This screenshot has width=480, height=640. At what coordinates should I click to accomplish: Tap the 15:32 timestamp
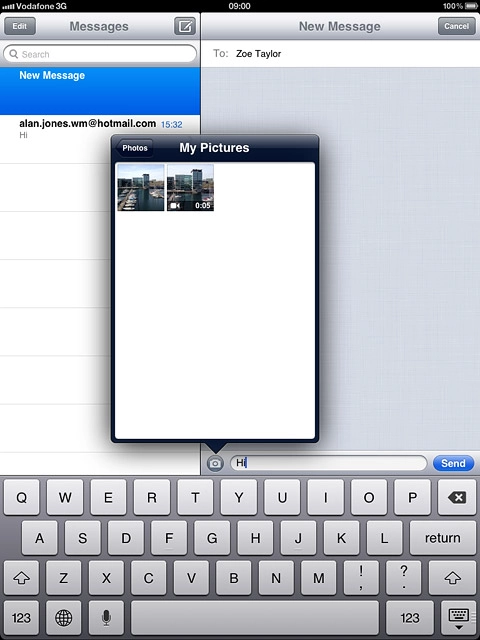pyautogui.click(x=171, y=124)
